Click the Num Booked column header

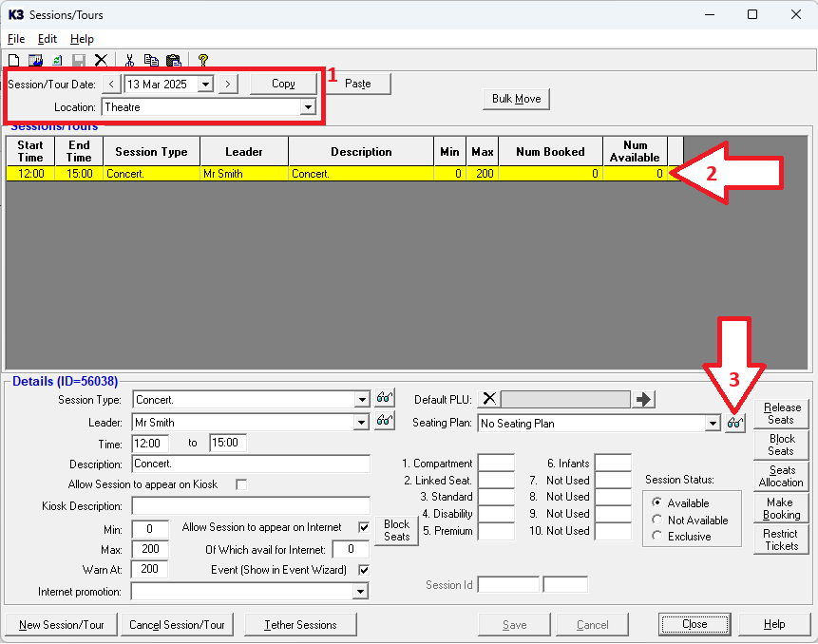pos(550,152)
